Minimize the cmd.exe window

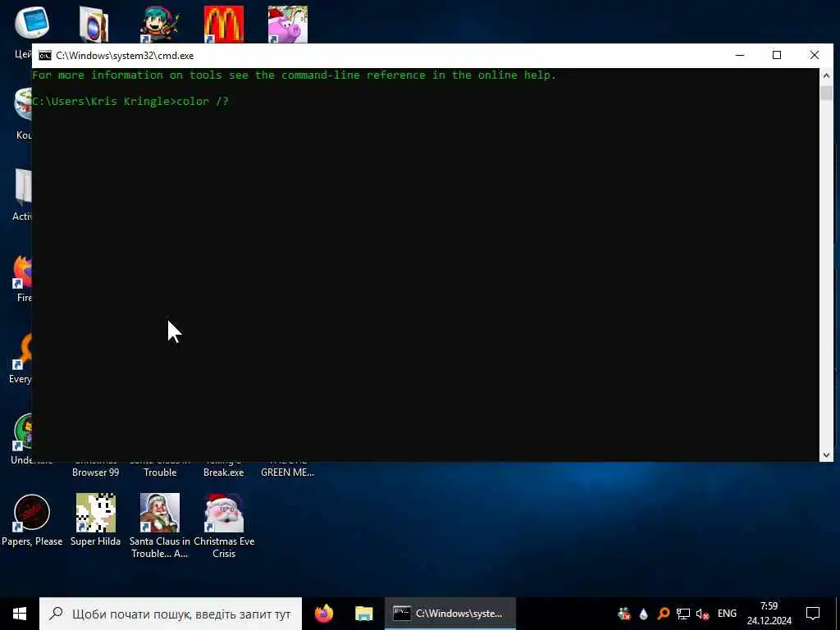coord(740,55)
